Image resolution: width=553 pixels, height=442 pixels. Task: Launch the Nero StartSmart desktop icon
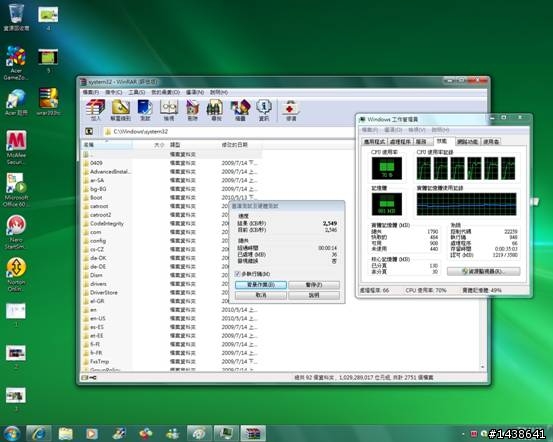tap(16, 232)
